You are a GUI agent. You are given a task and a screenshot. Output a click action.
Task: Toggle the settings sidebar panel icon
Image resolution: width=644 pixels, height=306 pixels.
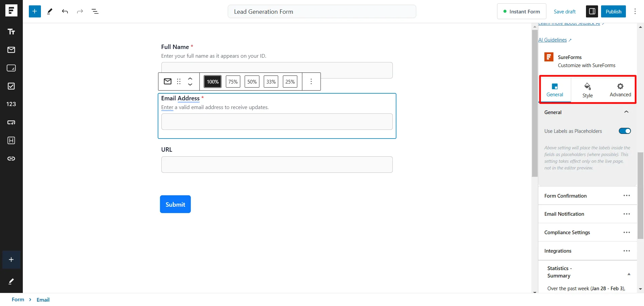(x=592, y=11)
